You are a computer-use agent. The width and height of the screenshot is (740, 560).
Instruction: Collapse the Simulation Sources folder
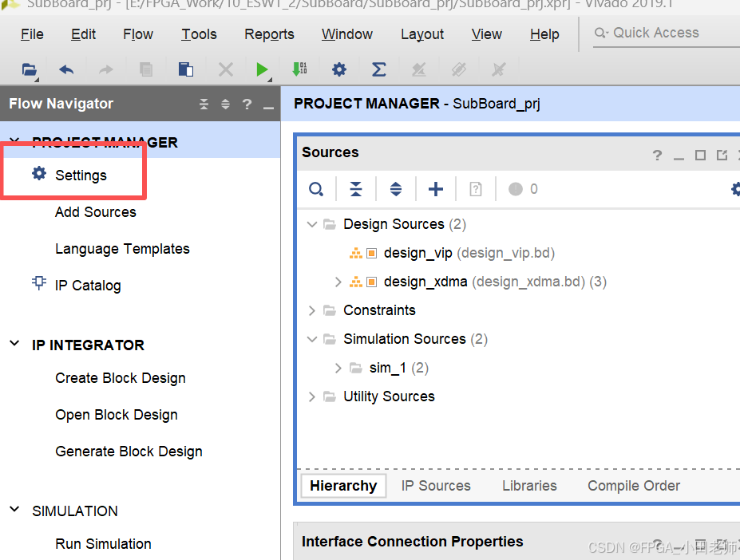[312, 339]
